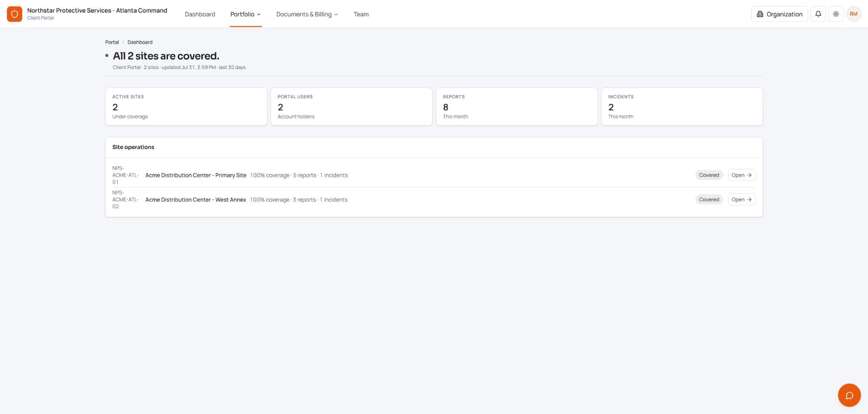This screenshot has width=868, height=414.
Task: Select Acme Distribution Center - Primary Site name
Action: tap(196, 175)
